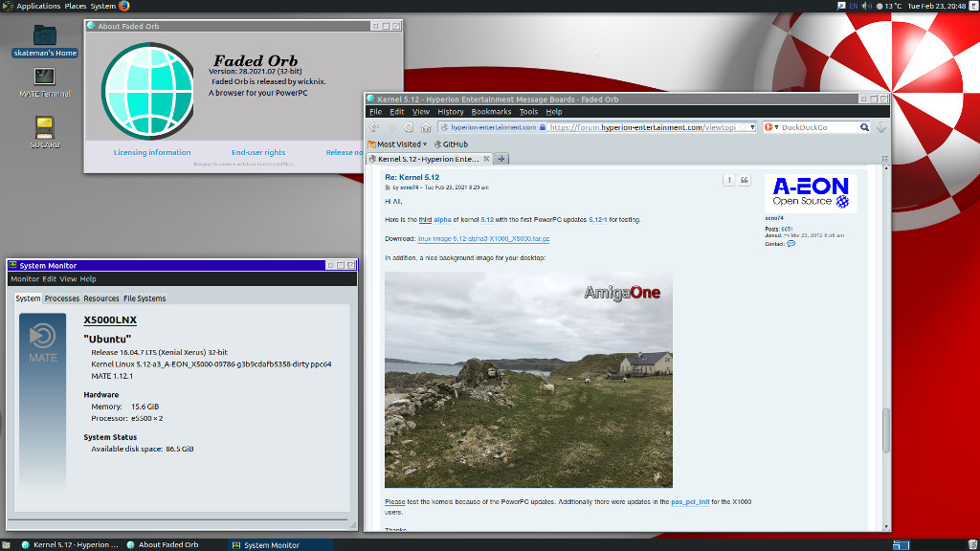This screenshot has width=980, height=551.
Task: Open the Monitor menu in System Monitor
Action: (24, 279)
